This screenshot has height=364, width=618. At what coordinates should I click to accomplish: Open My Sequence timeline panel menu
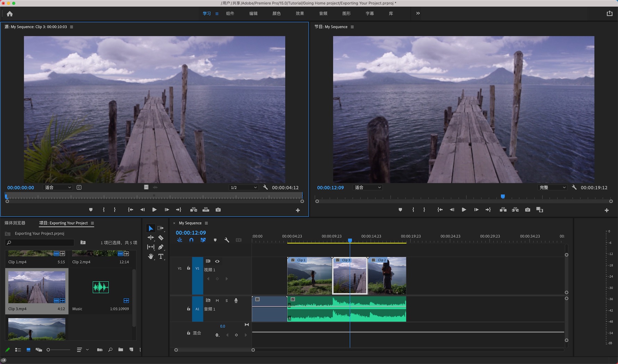(x=206, y=223)
